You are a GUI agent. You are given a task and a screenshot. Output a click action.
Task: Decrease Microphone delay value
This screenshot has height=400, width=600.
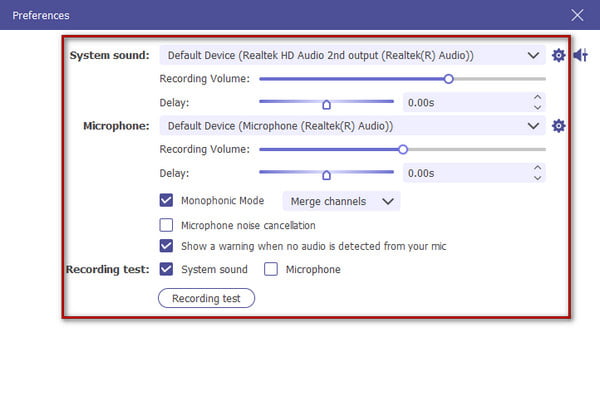click(538, 178)
